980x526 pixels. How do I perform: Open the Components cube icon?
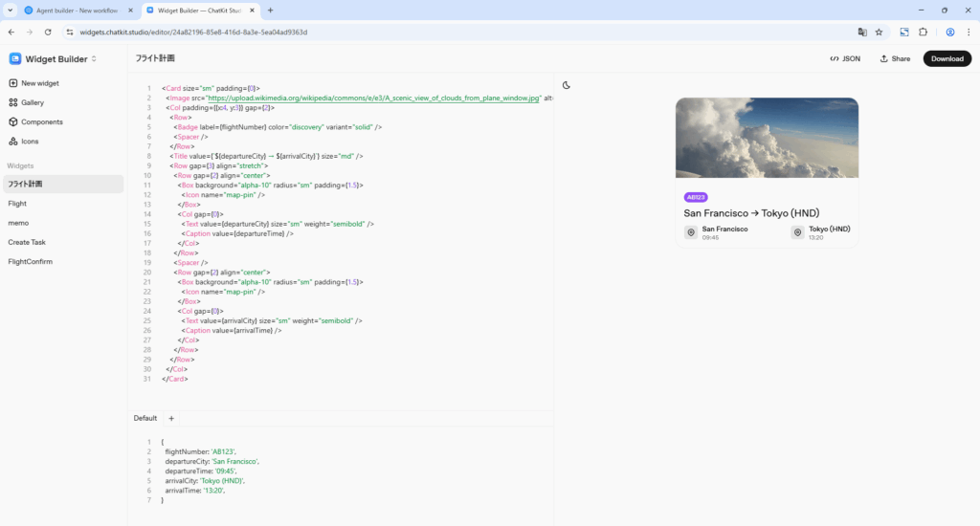13,121
